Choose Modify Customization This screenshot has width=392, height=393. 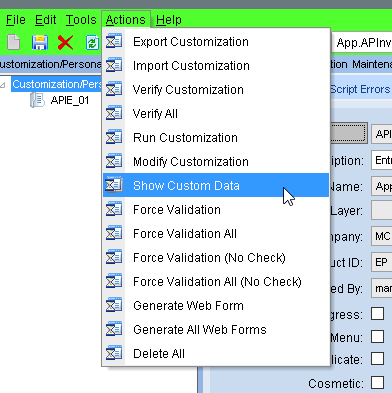click(216, 162)
